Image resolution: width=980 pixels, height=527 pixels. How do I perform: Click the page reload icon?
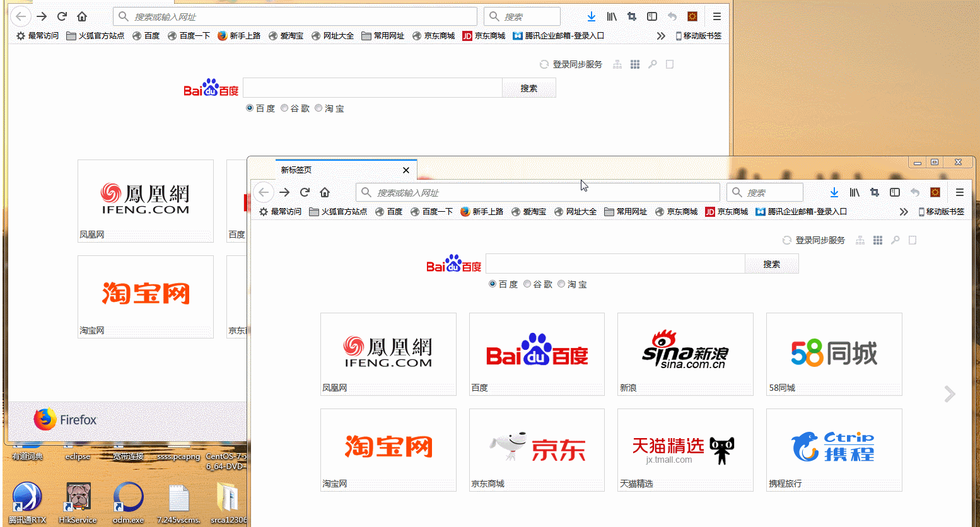[x=305, y=192]
